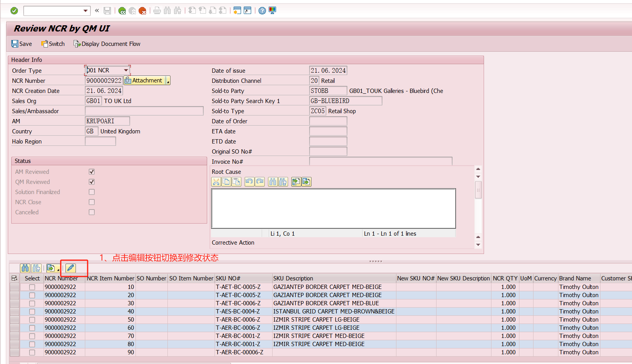Click the NCR QTY column header
Viewport: 632px width, 364px height.
pyautogui.click(x=505, y=278)
